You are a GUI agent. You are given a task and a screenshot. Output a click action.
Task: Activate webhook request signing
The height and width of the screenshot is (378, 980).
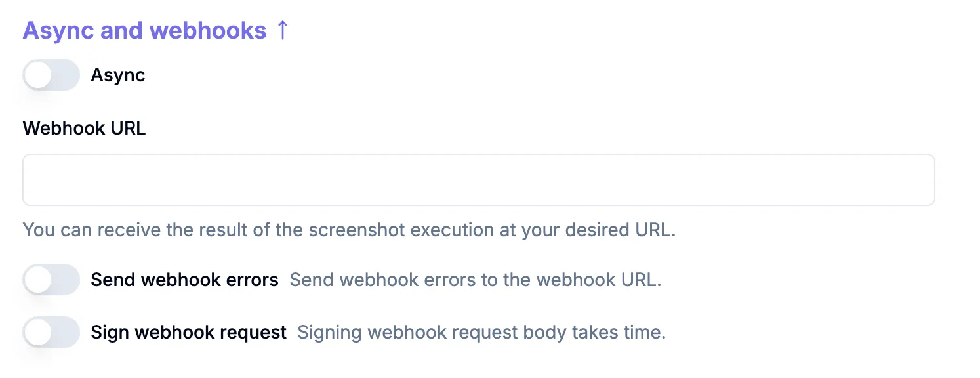(51, 332)
